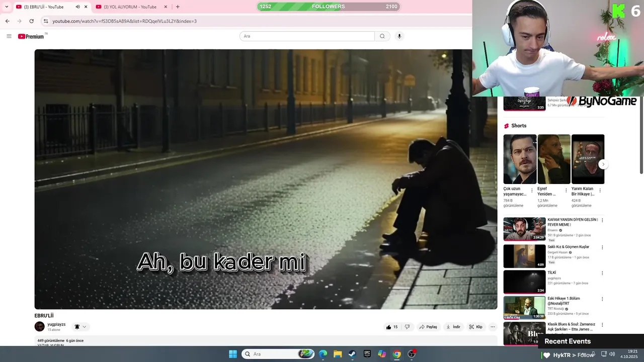Open the Elraenn channel name
644x362 pixels.
point(553,230)
